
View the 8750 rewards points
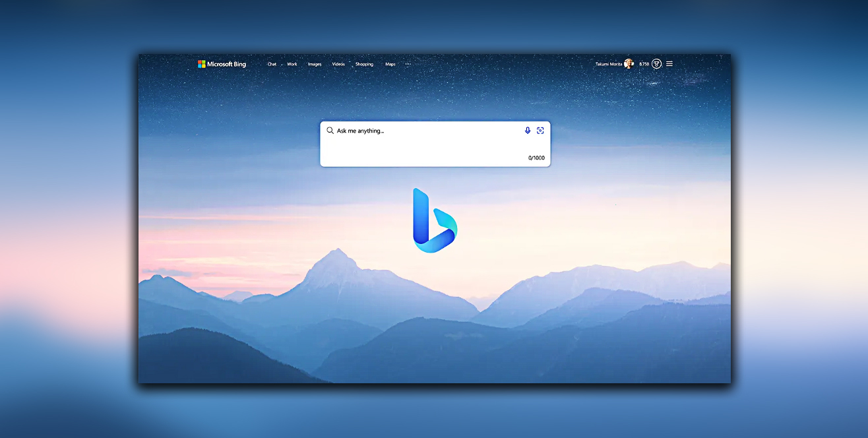tap(644, 64)
